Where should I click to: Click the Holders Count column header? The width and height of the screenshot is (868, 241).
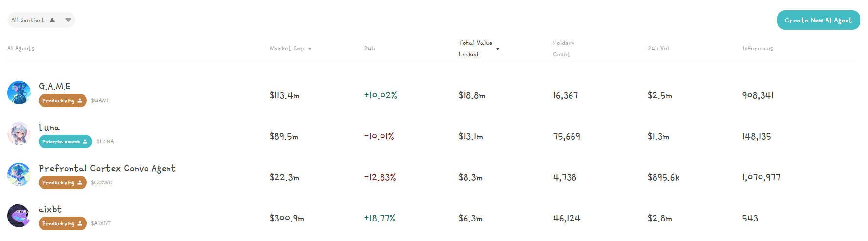[x=564, y=48]
